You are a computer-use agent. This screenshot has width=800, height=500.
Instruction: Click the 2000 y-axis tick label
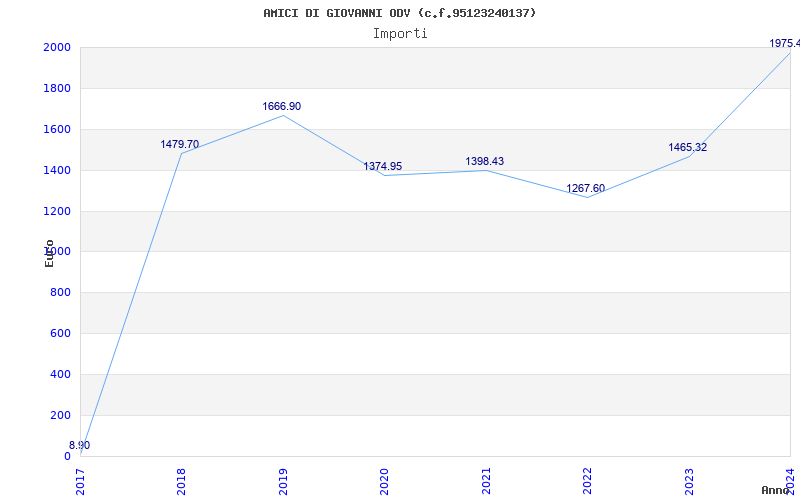click(57, 48)
